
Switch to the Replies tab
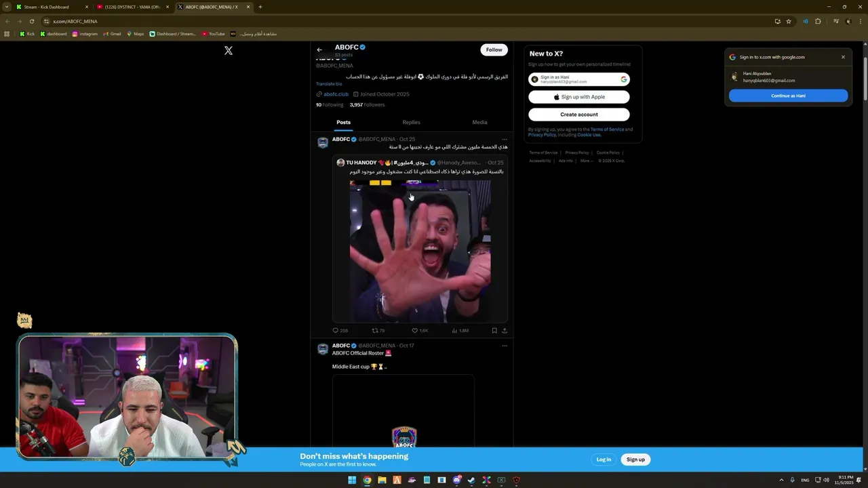412,123
